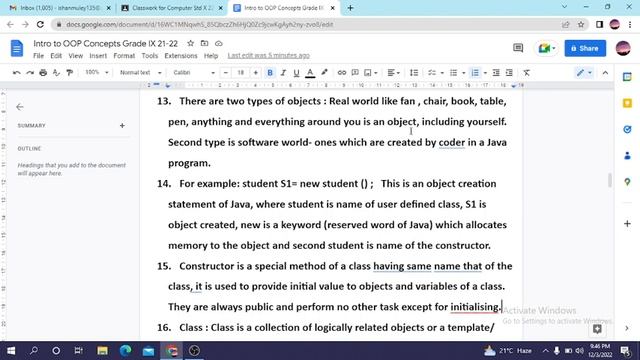Screen dimensions: 640x360
Task: Open insert image dropdown
Action: tap(371, 73)
